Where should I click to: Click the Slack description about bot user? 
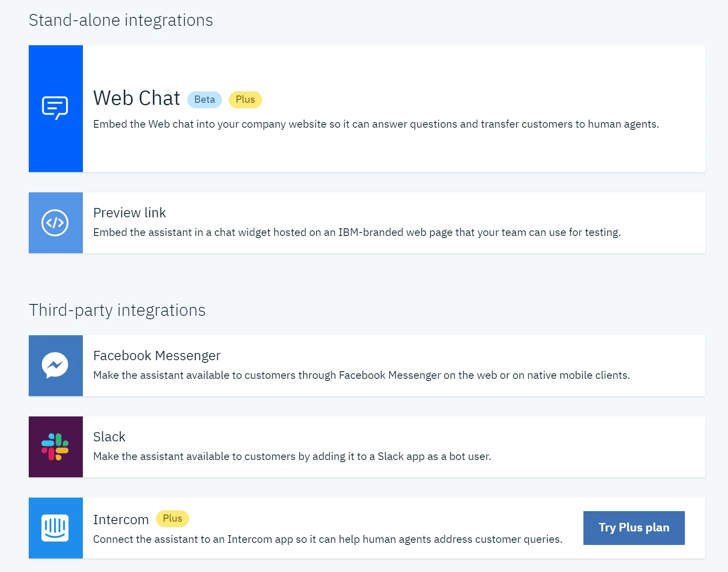pos(292,457)
